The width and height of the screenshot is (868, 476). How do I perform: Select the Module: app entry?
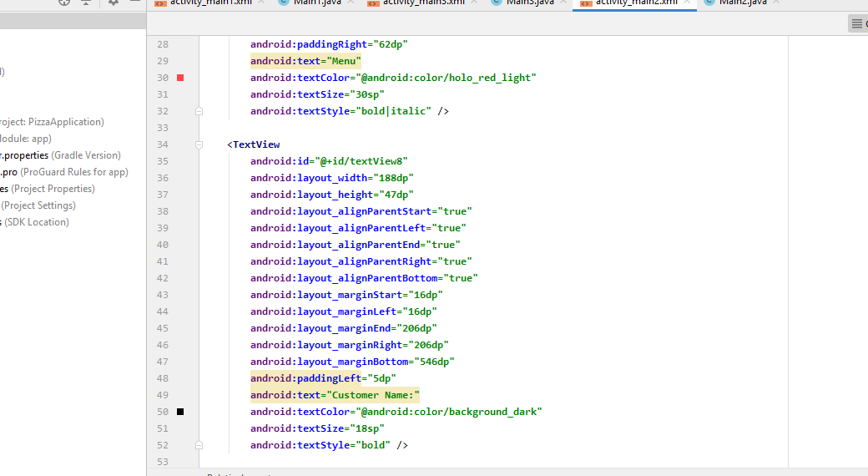click(26, 139)
